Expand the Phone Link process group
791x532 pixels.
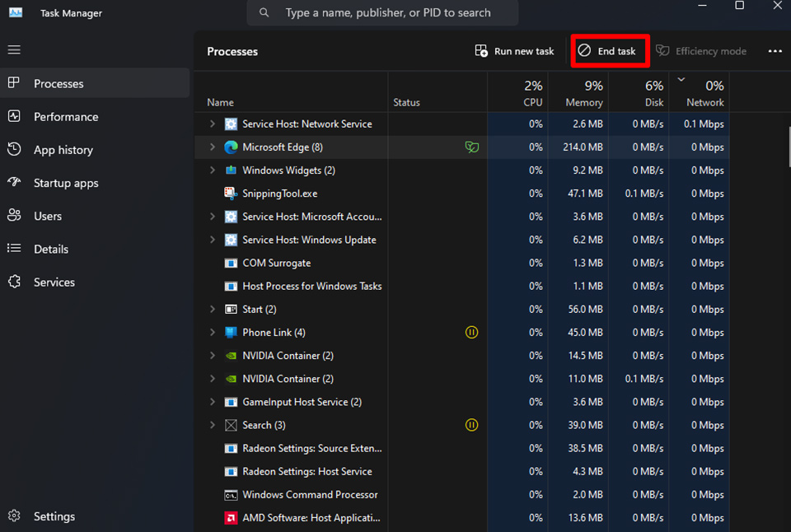pos(213,333)
